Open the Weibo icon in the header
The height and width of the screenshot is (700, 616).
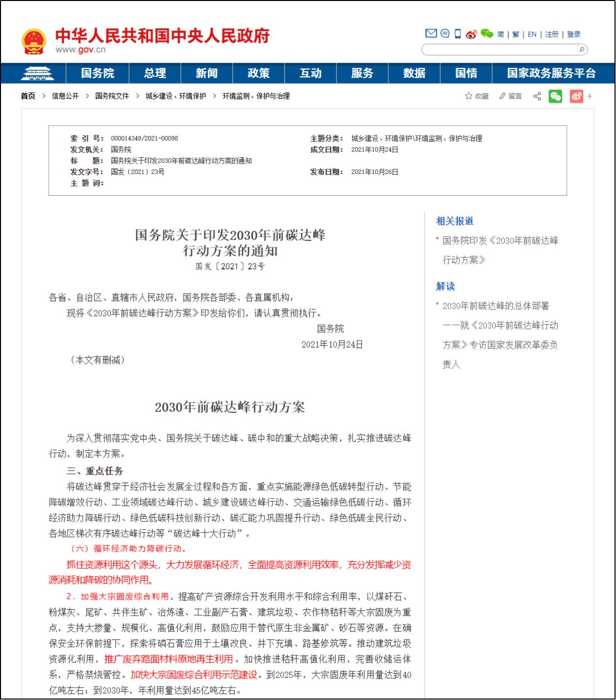pyautogui.click(x=471, y=34)
